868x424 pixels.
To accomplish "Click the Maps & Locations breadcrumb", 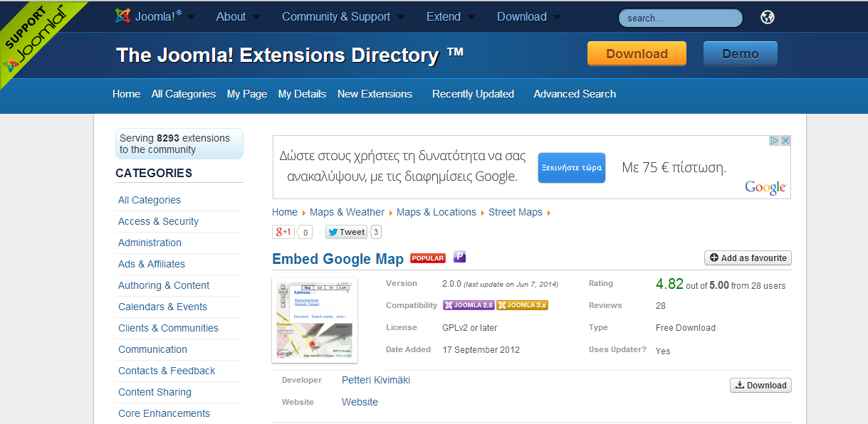I will pos(436,212).
